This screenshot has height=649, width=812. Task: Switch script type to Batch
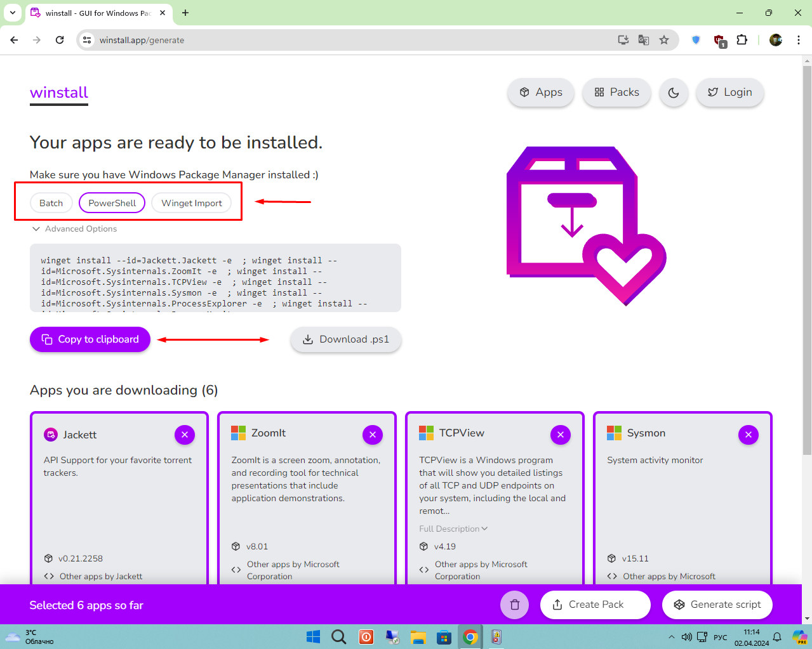pos(51,203)
